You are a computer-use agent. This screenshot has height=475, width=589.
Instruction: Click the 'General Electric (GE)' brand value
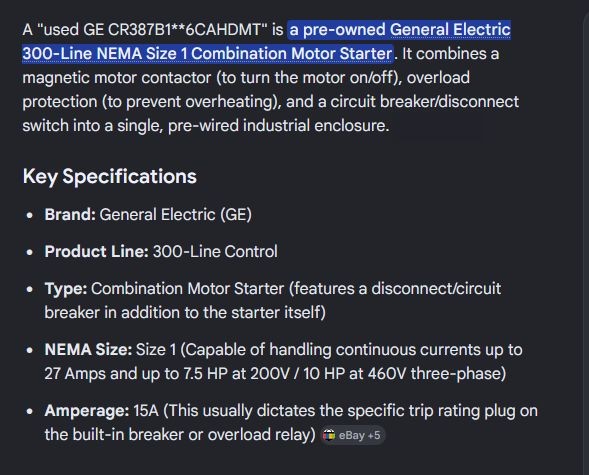175,214
